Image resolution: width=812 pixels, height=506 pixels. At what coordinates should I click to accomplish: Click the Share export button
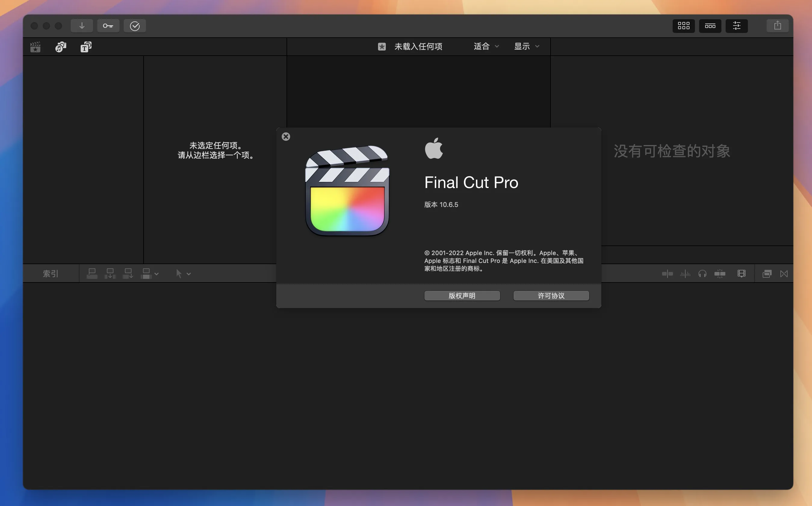pyautogui.click(x=777, y=26)
